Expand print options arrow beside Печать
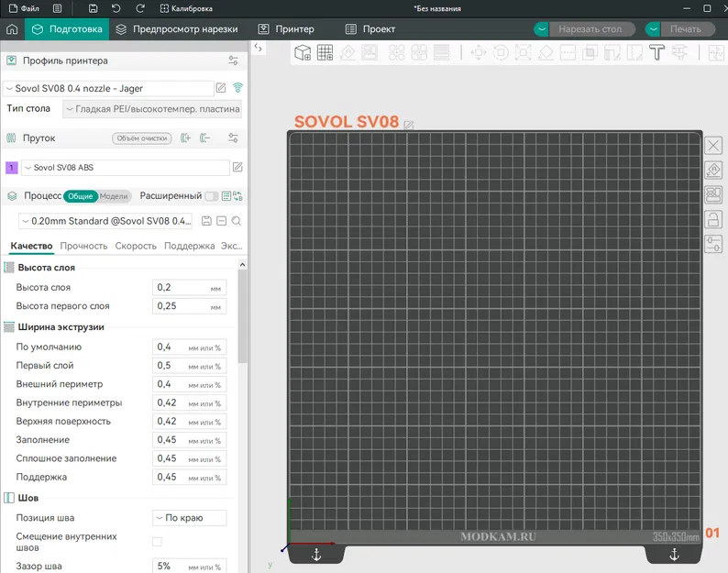The height and width of the screenshot is (573, 728). pyautogui.click(x=653, y=29)
